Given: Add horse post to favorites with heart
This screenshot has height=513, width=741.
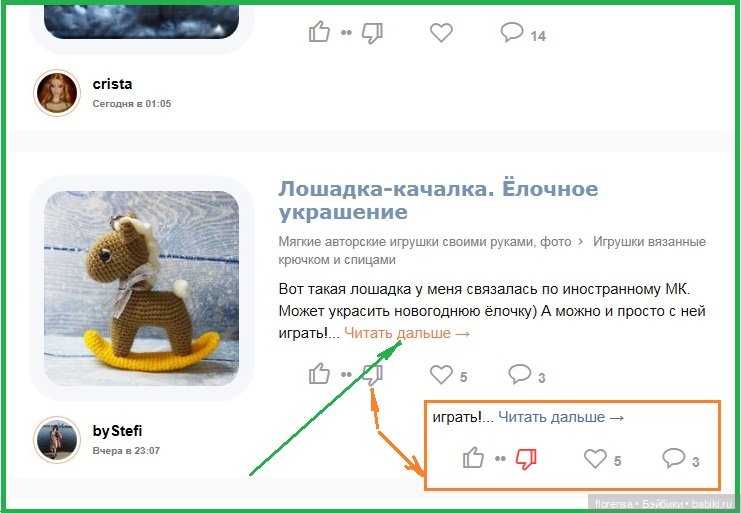Looking at the screenshot, I should [441, 375].
